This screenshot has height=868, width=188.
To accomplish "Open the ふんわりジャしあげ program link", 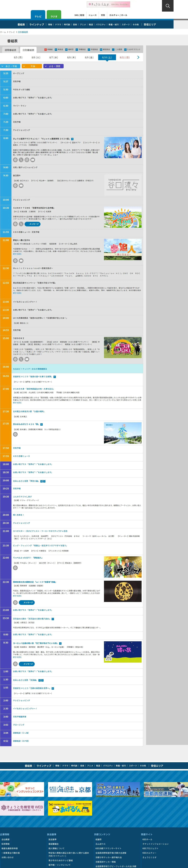I will [22, 496].
